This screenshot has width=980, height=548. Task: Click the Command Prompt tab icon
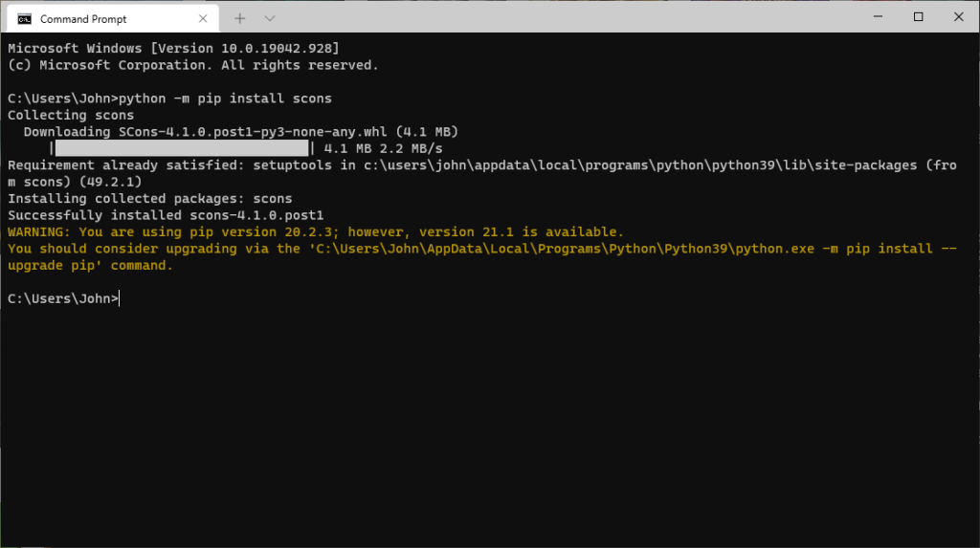point(24,19)
